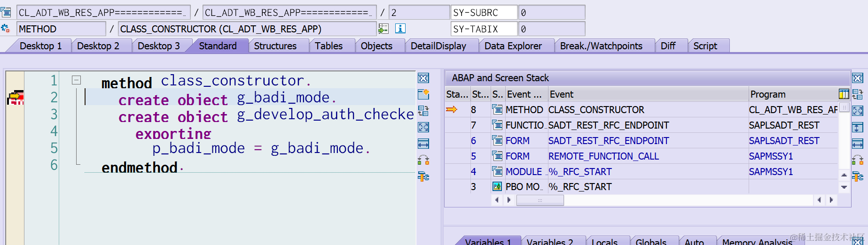Viewport: 868px width, 245px height.
Task: Open the Objects tab
Action: [x=376, y=46]
